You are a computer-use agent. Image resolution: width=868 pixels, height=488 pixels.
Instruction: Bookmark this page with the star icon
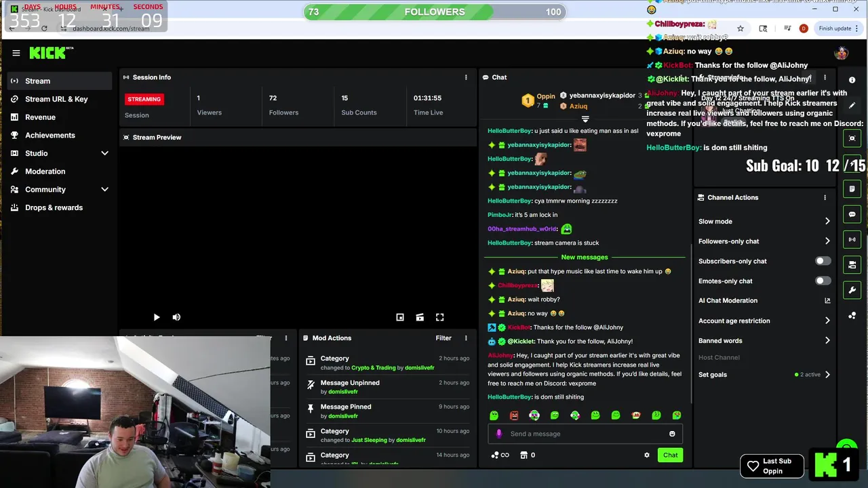coord(741,28)
